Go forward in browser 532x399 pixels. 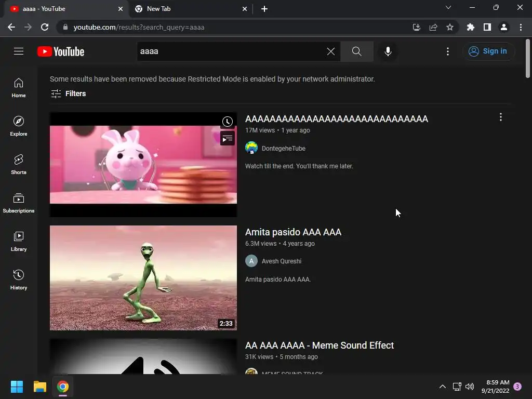click(x=28, y=27)
